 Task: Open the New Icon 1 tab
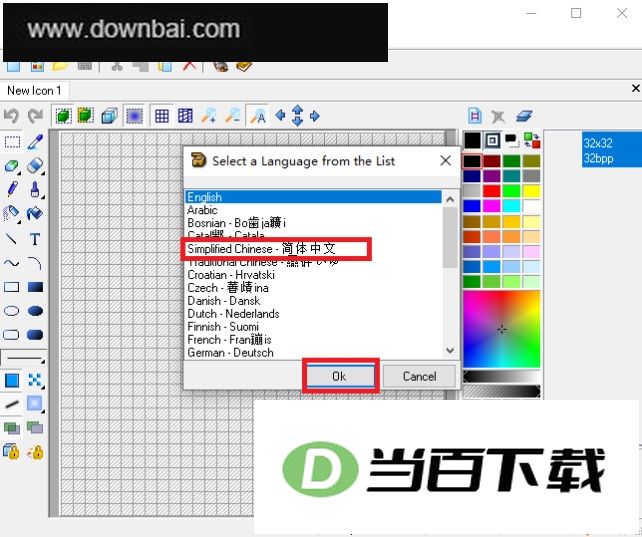pos(34,90)
